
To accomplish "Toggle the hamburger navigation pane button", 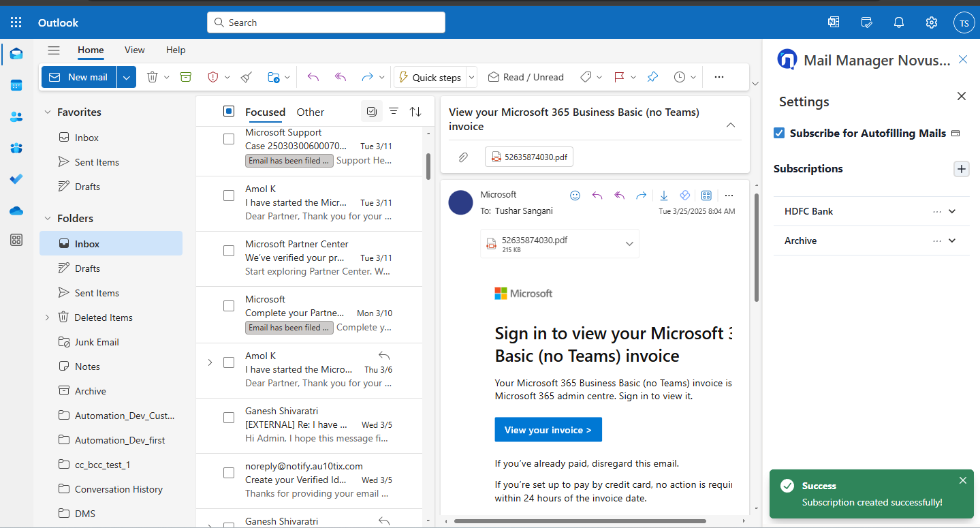I will click(54, 50).
